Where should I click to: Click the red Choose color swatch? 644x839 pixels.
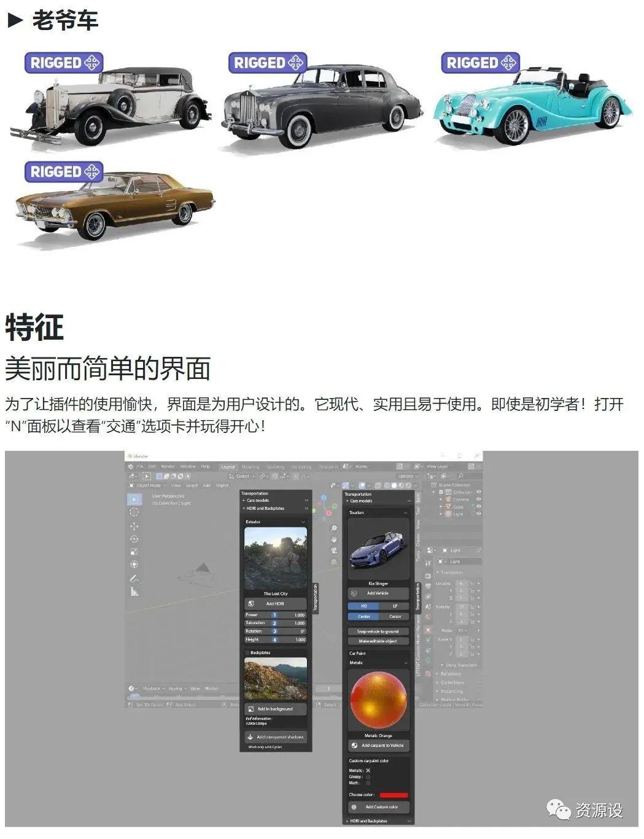pos(394,795)
